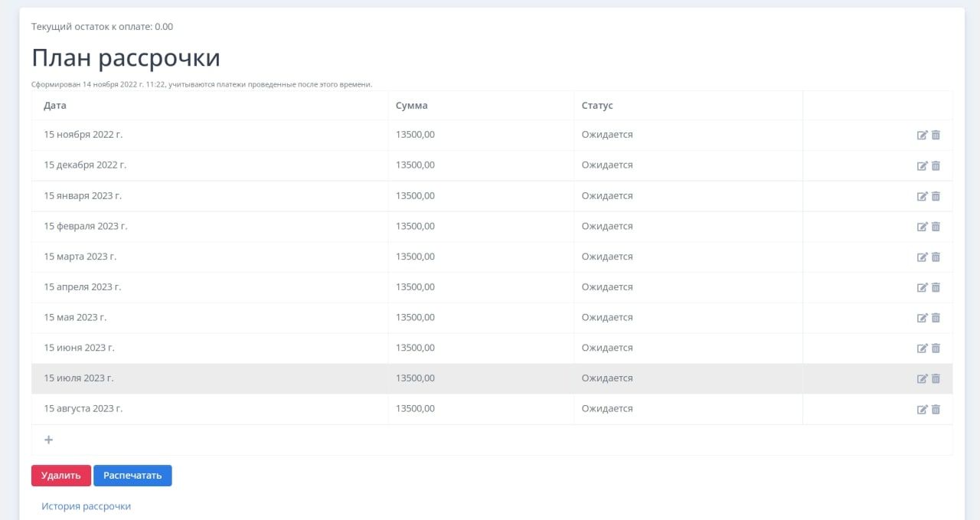Trash the 15 июля 2023 payment
The height and width of the screenshot is (520, 980).
(936, 378)
